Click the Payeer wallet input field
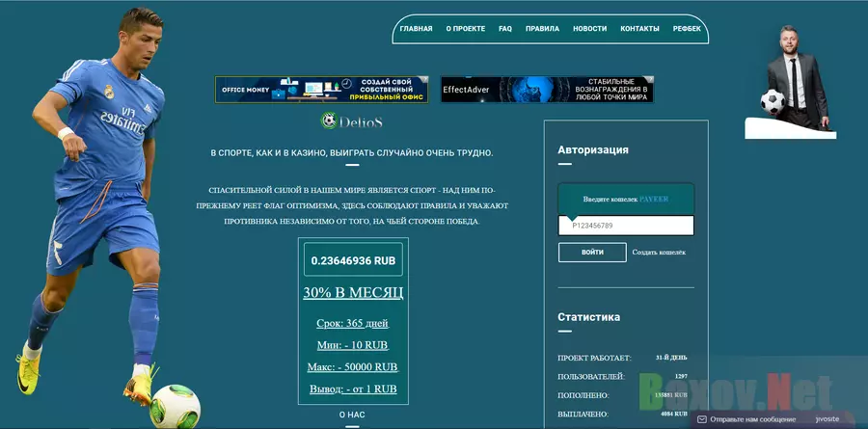Viewport: 868px width, 429px height. [626, 226]
